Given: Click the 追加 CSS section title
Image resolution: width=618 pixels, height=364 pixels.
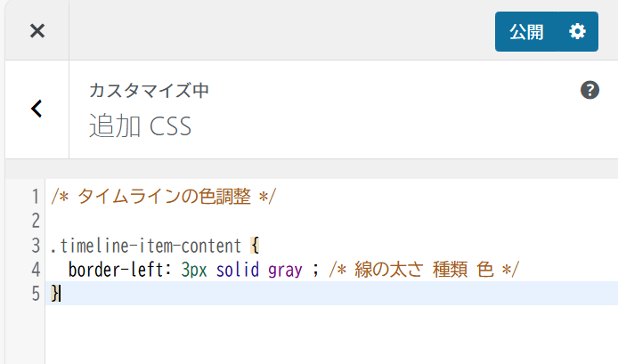Looking at the screenshot, I should pos(140,126).
